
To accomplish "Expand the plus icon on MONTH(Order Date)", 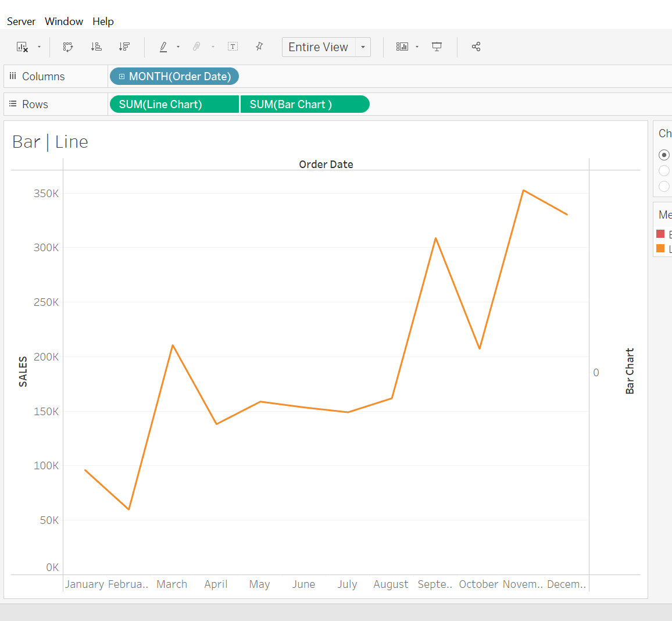I will (121, 76).
